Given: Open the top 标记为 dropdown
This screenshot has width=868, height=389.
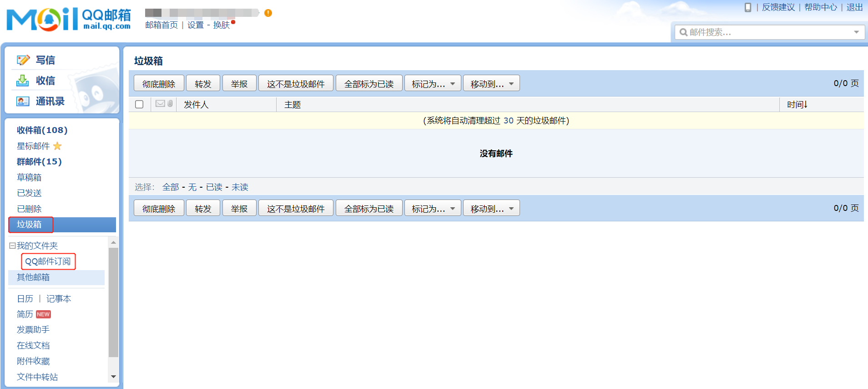Looking at the screenshot, I should (433, 84).
